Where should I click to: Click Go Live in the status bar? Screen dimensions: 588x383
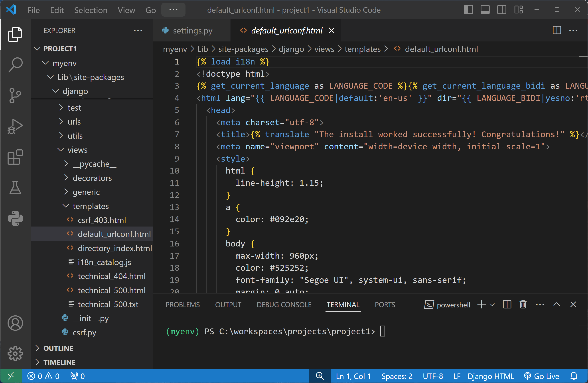point(542,376)
